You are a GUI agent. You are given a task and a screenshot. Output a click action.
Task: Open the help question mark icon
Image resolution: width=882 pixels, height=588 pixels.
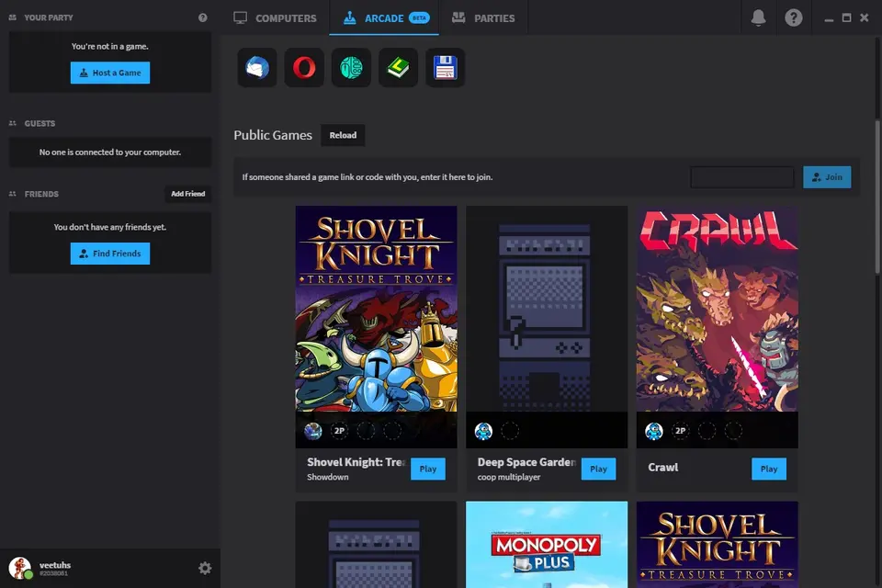tap(794, 17)
